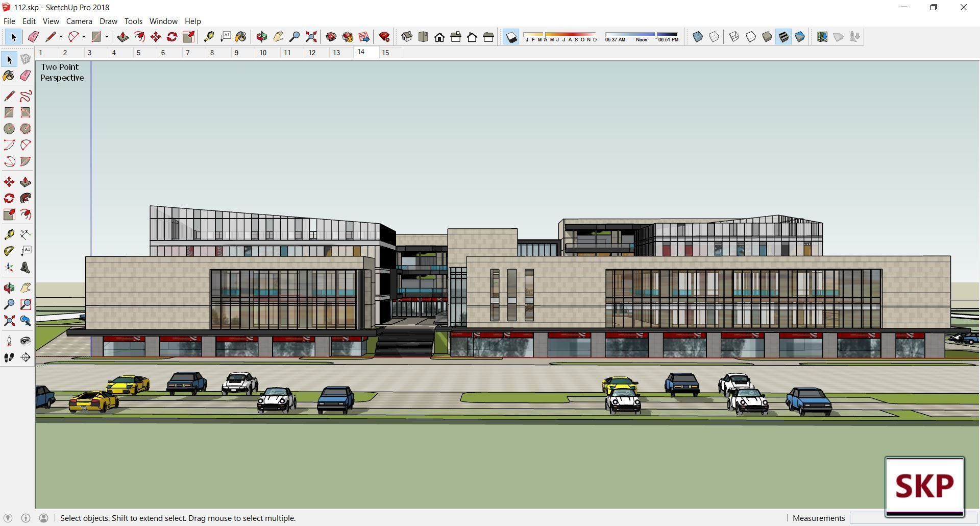Toggle X-Ray face style
The image size is (980, 526).
point(698,37)
